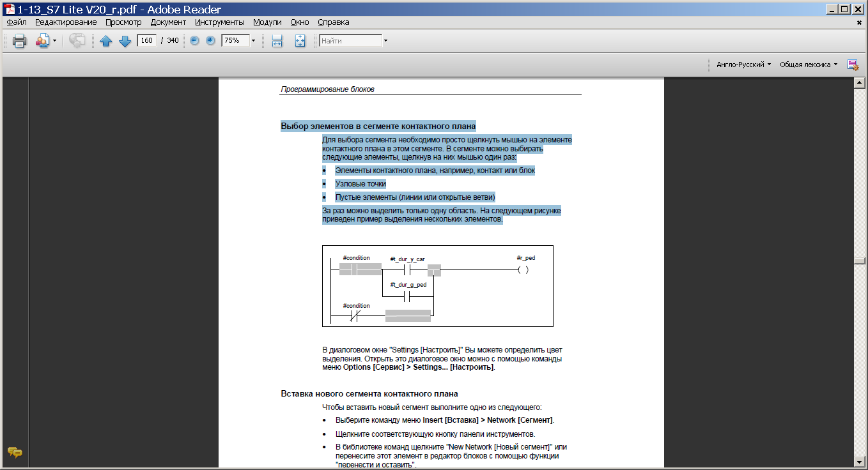Image resolution: width=868 pixels, height=470 pixels.
Task: Open the Общая лексика dictionary dropdown
Action: pyautogui.click(x=809, y=64)
